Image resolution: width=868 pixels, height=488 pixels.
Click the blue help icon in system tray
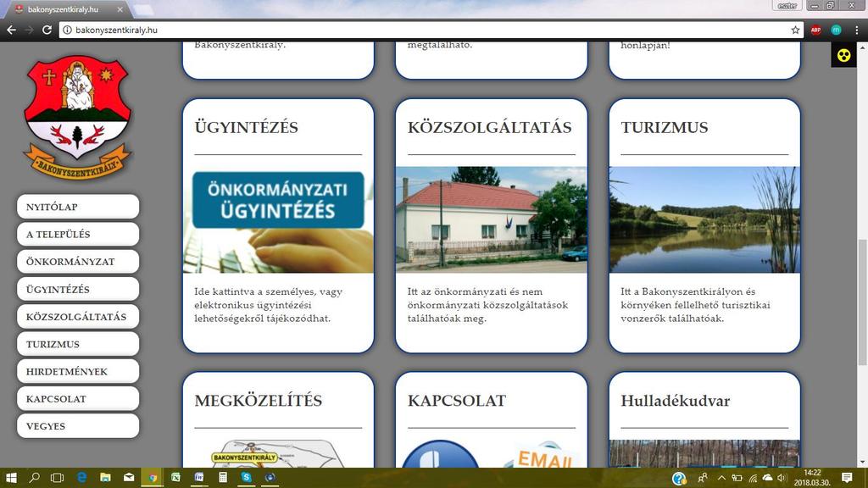click(679, 478)
